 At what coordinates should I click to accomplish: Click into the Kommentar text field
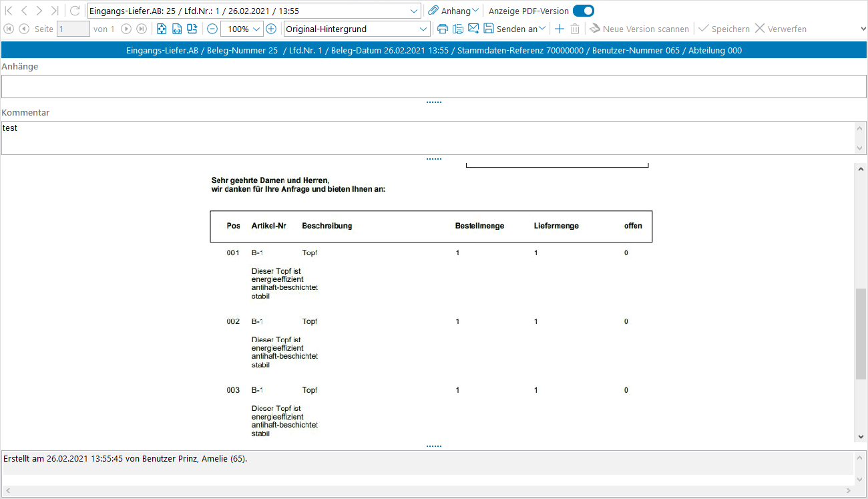(x=427, y=138)
